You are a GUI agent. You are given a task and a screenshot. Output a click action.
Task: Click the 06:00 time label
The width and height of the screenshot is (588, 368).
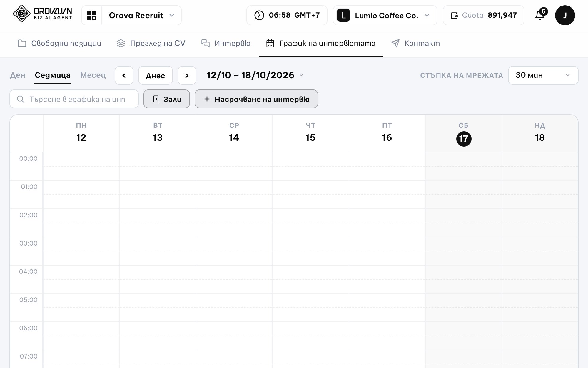pyautogui.click(x=28, y=328)
